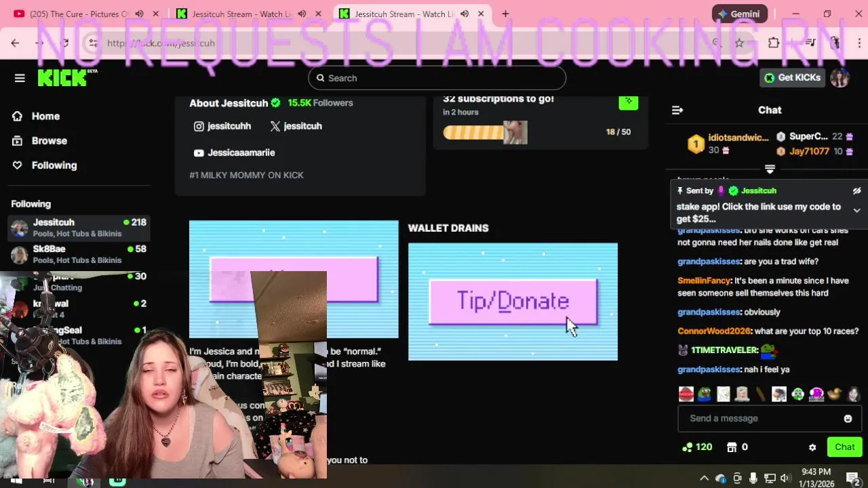Mute The Cure YouTube tab audio
868x488 pixels.
pyautogui.click(x=139, y=14)
